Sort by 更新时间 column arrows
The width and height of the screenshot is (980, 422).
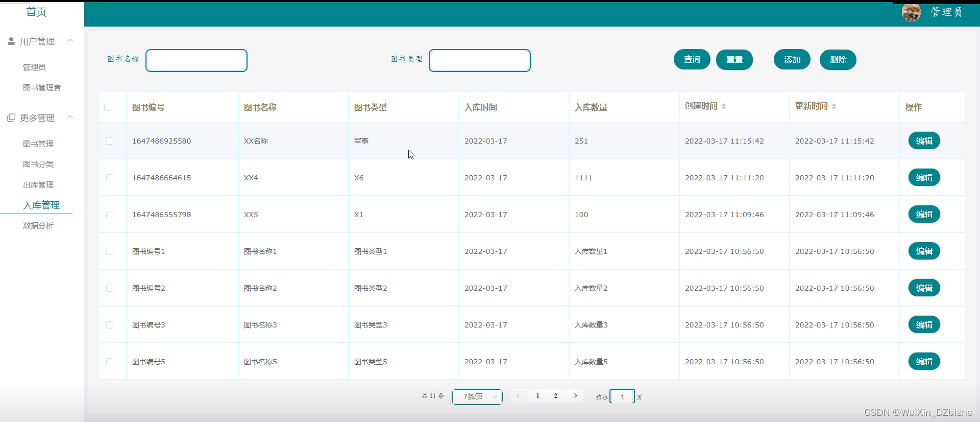point(834,106)
